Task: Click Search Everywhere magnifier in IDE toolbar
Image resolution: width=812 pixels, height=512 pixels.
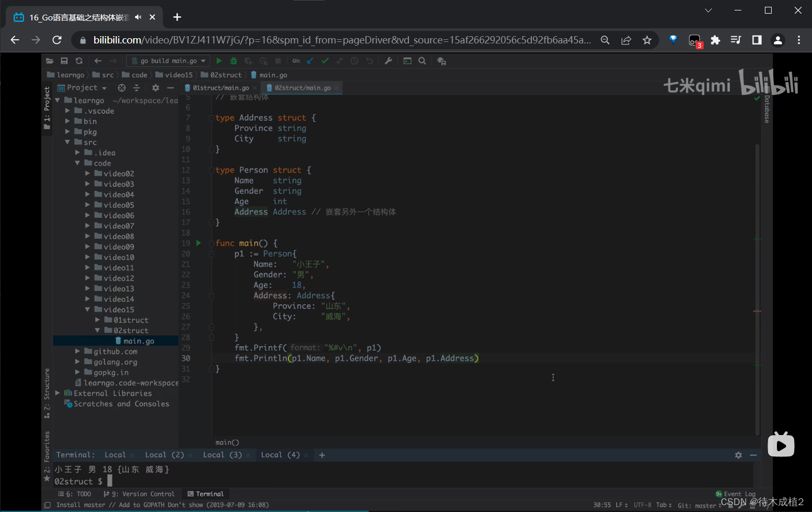Action: click(422, 61)
